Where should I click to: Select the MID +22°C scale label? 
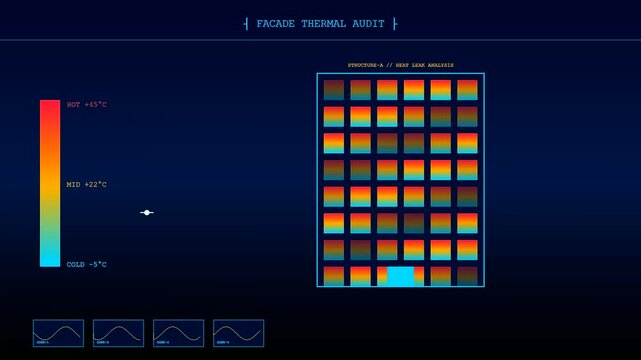click(x=87, y=185)
